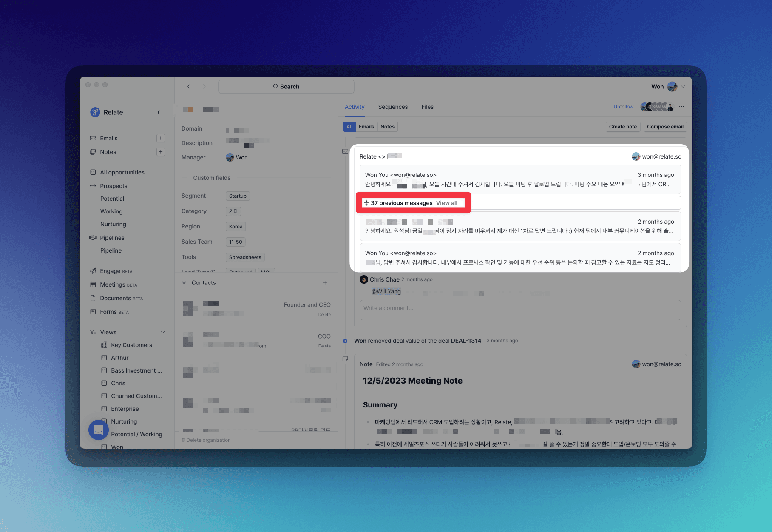Click the follower avatars group

click(x=657, y=107)
